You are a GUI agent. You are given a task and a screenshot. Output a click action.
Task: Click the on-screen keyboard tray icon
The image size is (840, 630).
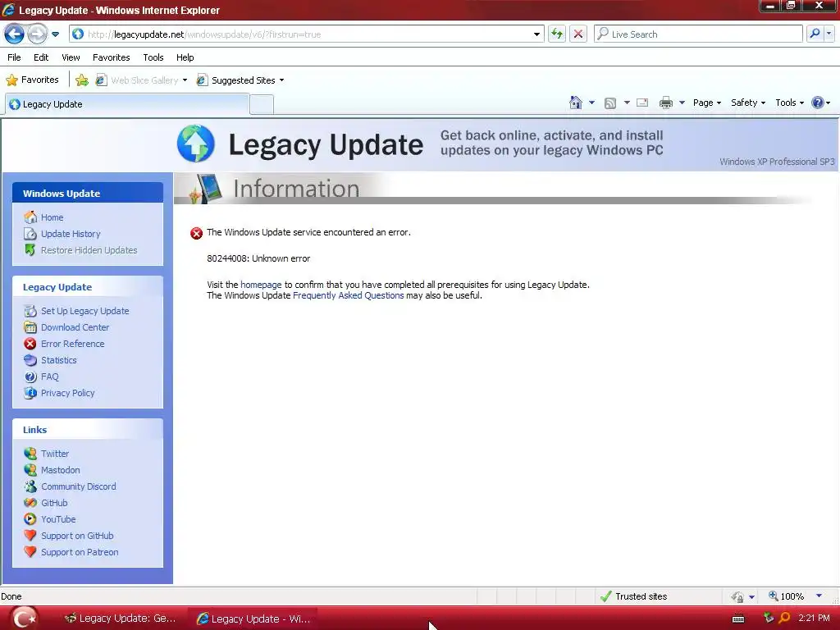coord(738,619)
